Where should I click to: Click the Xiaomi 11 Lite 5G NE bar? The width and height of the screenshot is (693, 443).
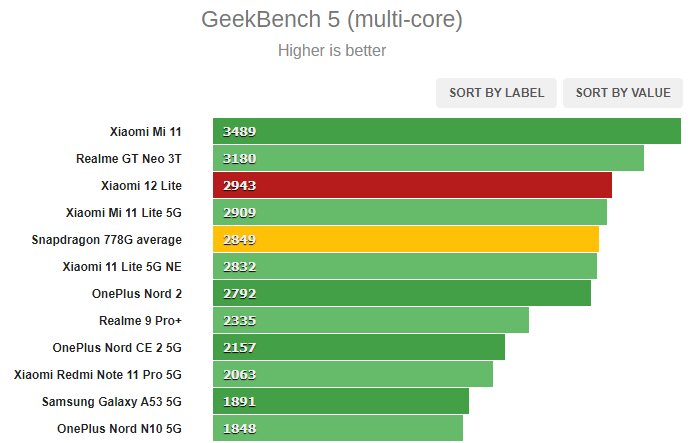[405, 266]
